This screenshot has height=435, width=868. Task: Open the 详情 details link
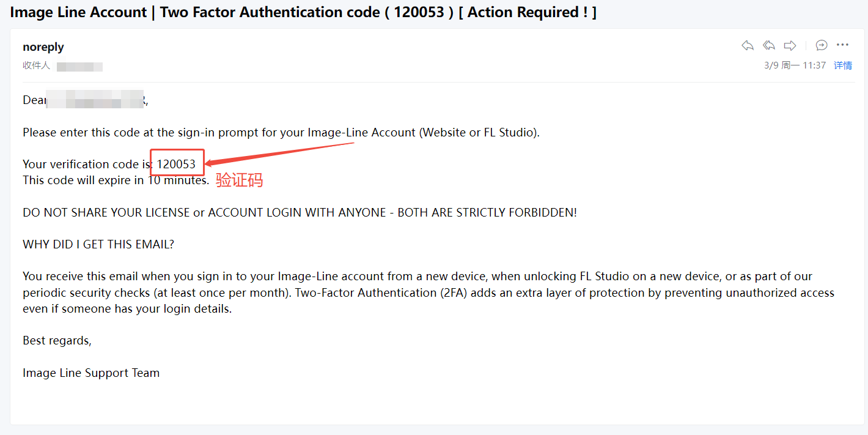pos(843,65)
